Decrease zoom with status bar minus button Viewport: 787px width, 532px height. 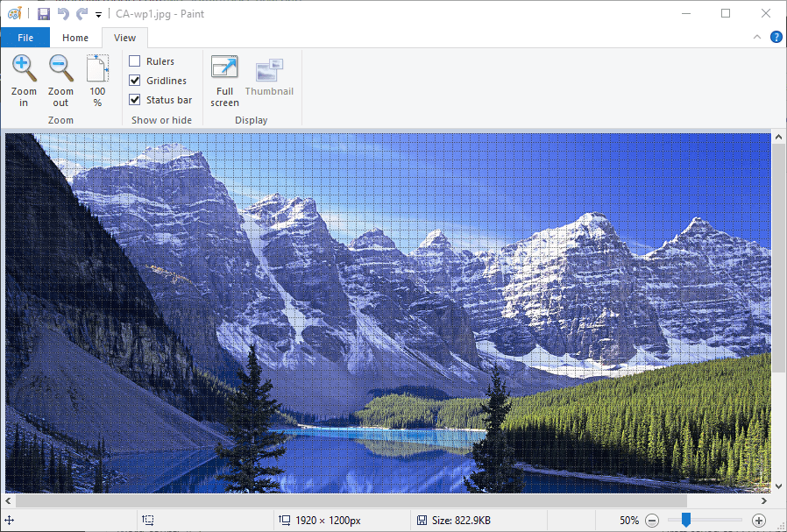[x=652, y=521]
